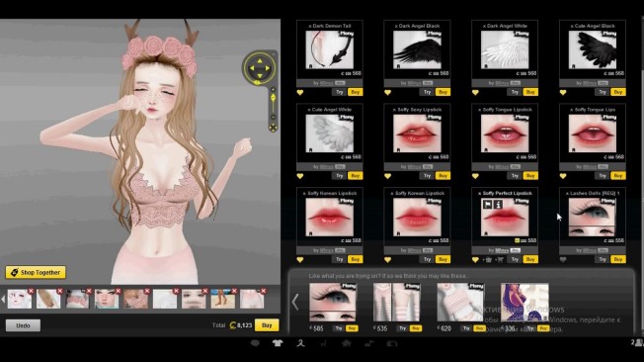
Task: Remove the first tried-on item thumbnail
Action: 31,291
